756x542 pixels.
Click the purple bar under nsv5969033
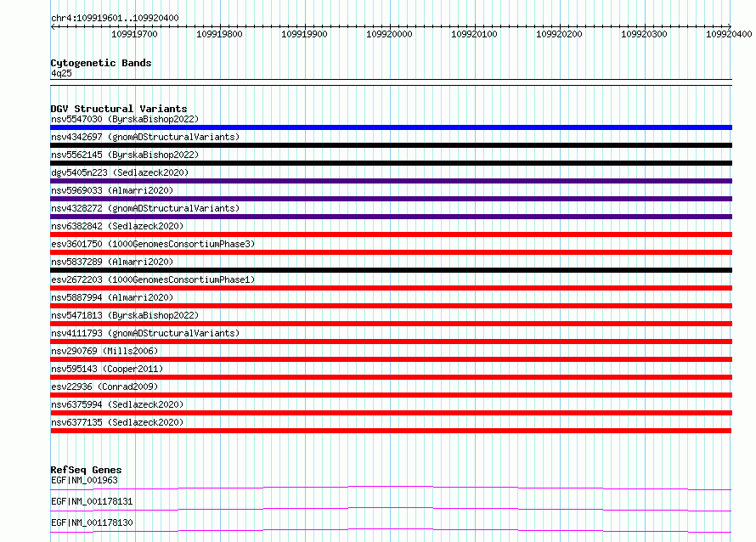click(391, 199)
